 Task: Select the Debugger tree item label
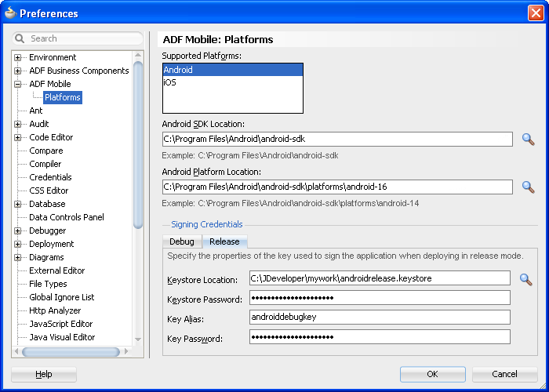pos(48,230)
